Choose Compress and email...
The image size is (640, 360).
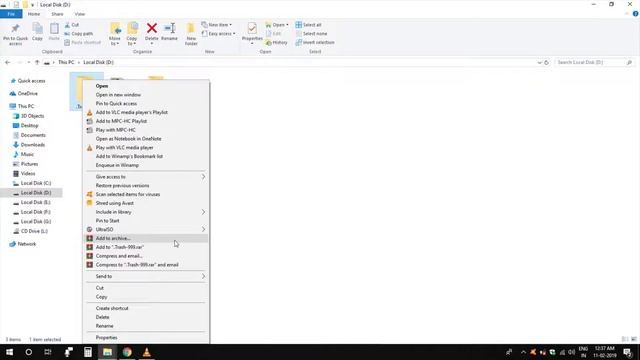click(146, 256)
